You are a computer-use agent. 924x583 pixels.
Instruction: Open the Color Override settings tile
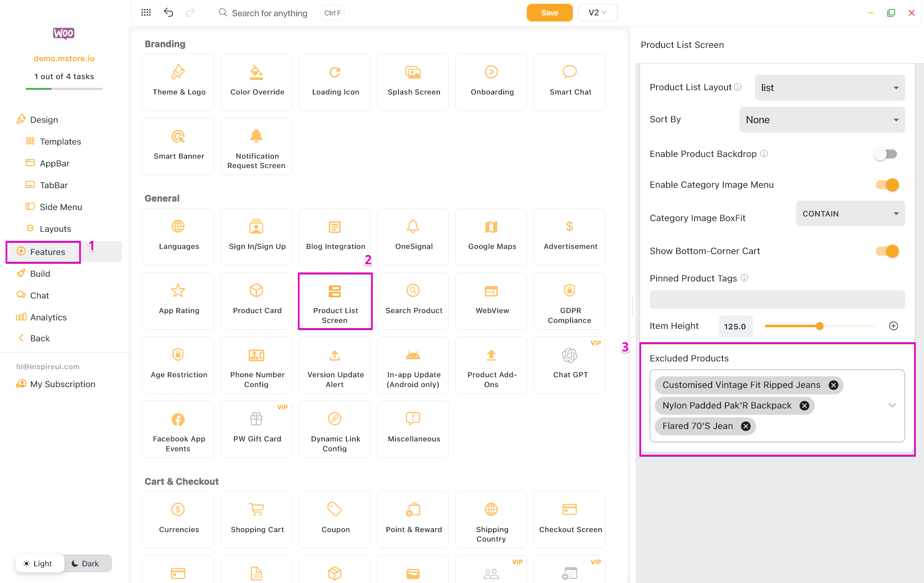coord(256,82)
